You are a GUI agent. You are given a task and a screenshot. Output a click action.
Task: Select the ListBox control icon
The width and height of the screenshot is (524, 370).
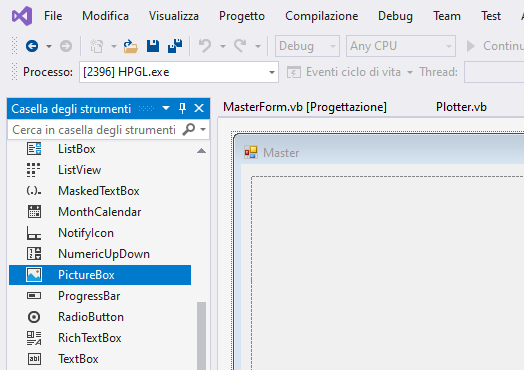(x=34, y=149)
